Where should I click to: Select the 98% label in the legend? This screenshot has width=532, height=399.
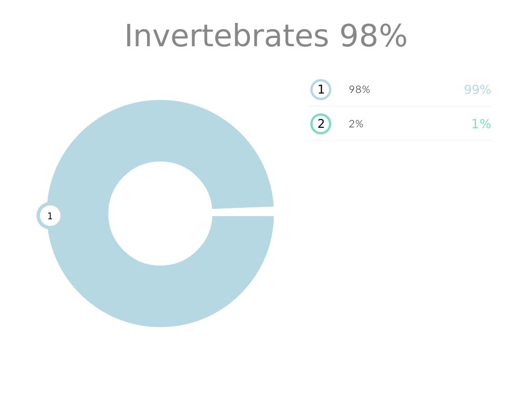(359, 90)
